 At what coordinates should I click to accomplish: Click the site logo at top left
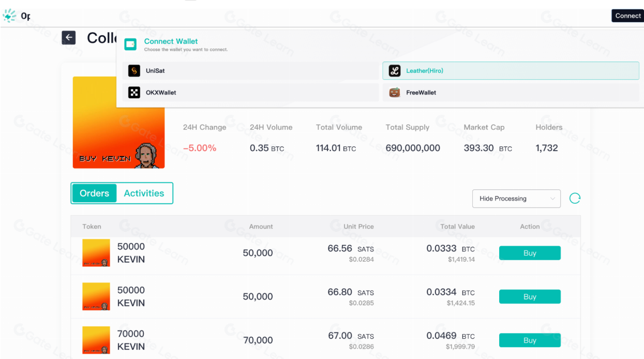click(9, 16)
